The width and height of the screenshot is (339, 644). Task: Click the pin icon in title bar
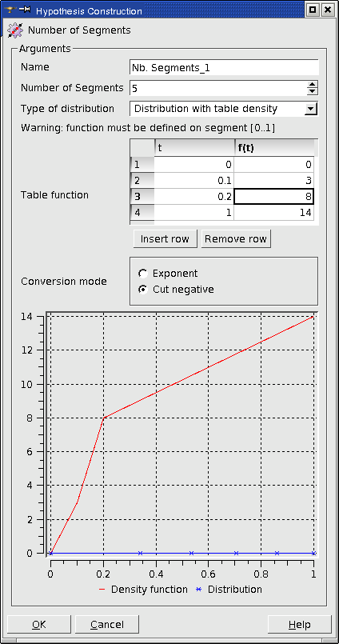click(26, 10)
